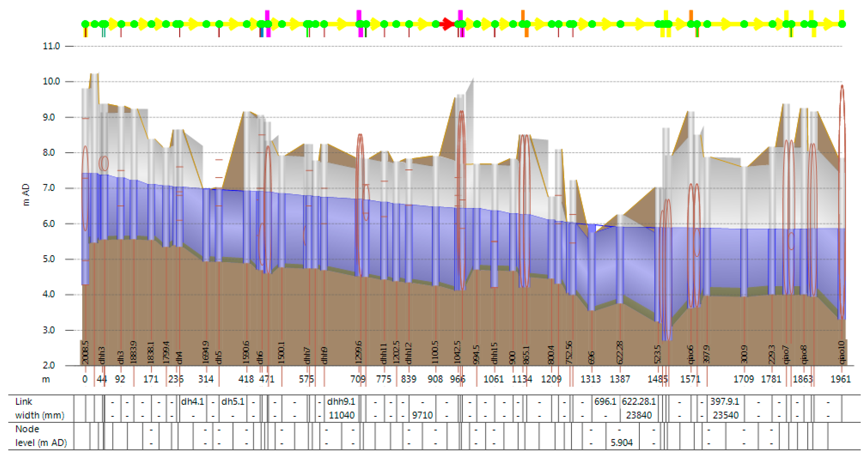868x457 pixels.
Task: Click width value 9710 in table
Action: tap(422, 415)
